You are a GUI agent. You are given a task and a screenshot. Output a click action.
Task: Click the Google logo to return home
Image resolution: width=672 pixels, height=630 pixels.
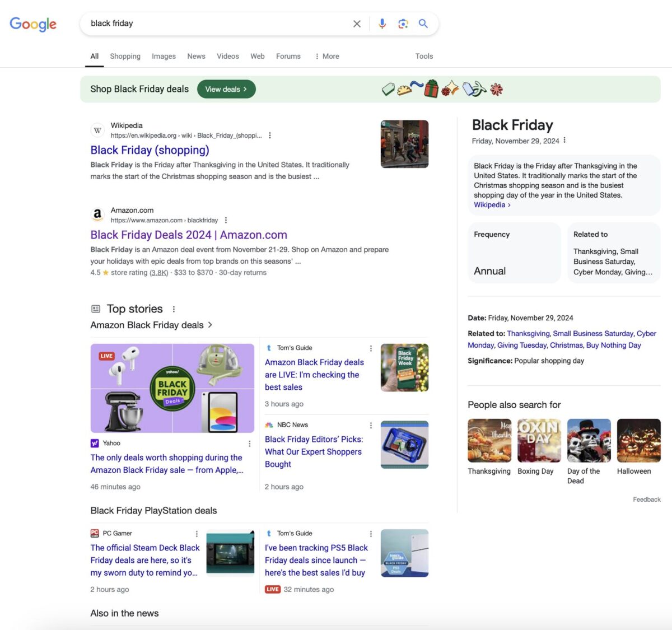(x=32, y=24)
